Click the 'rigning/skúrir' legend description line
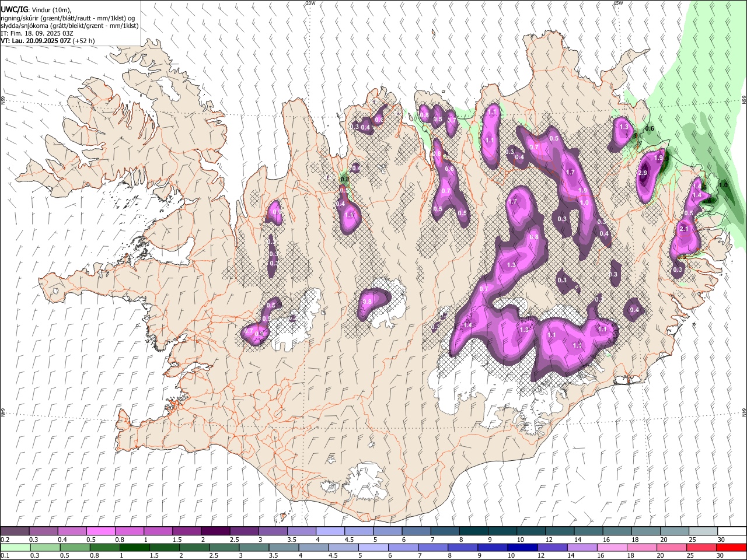747x560 pixels. tap(68, 18)
